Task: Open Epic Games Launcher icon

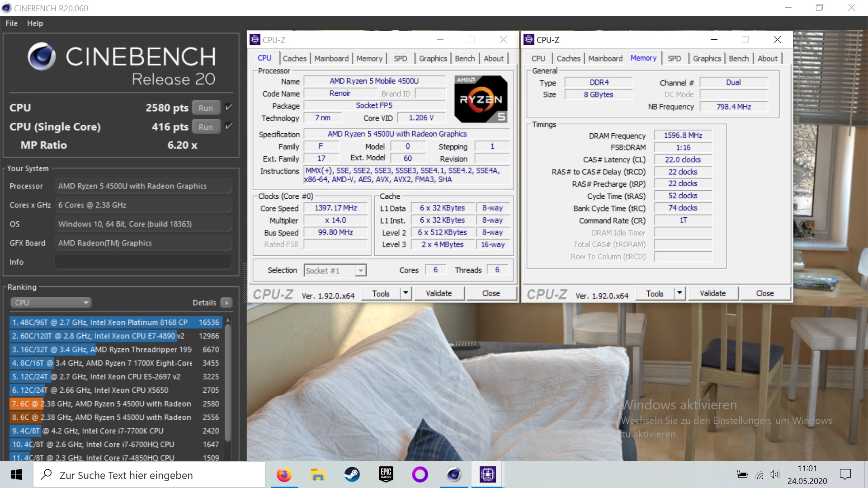Action: click(386, 474)
